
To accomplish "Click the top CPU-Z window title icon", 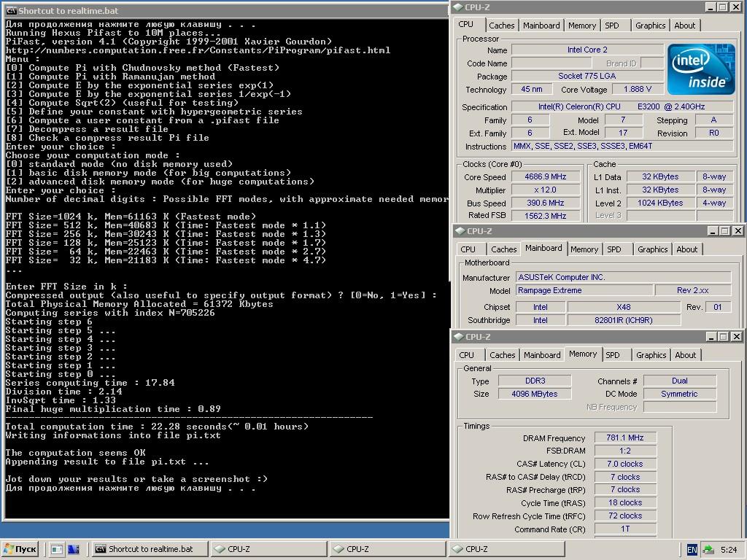I will (x=458, y=7).
